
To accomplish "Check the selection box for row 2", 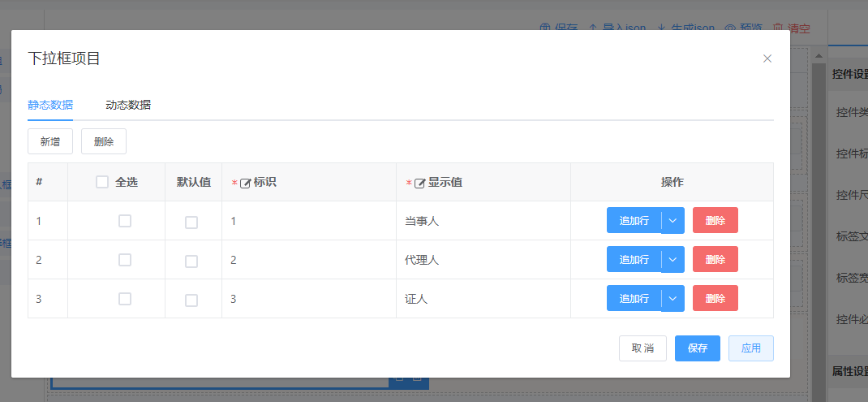I will pyautogui.click(x=125, y=260).
